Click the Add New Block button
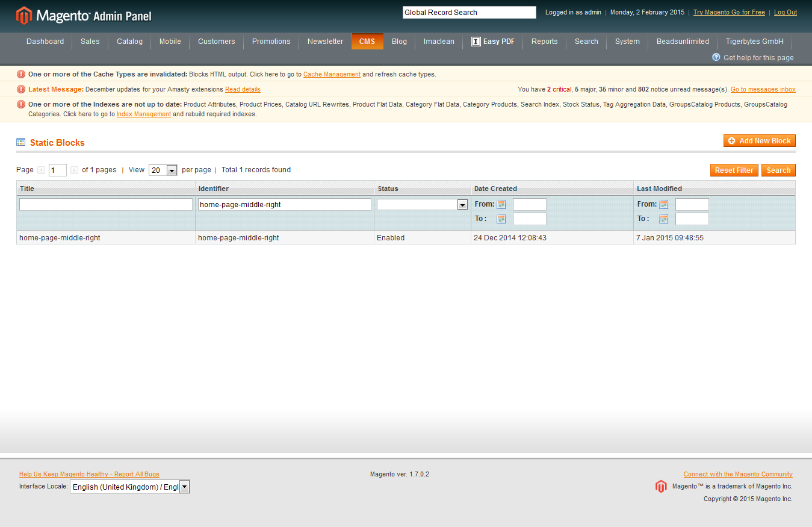This screenshot has height=527, width=812. tap(760, 141)
